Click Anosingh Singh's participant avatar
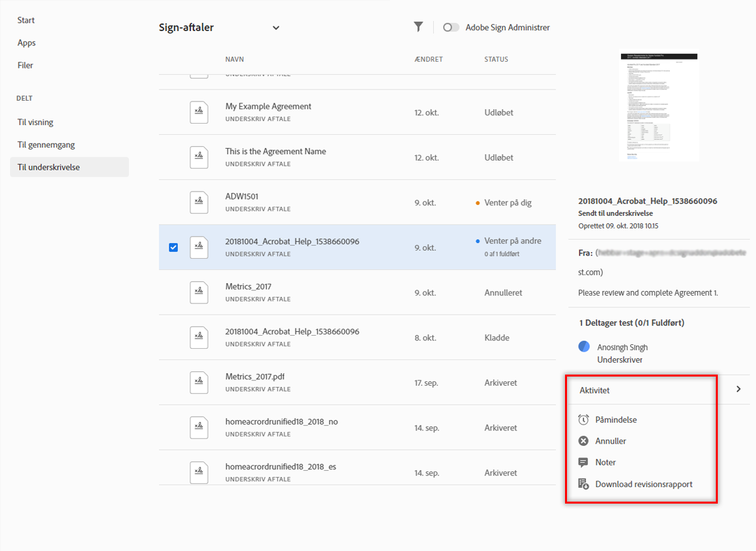 click(x=584, y=347)
